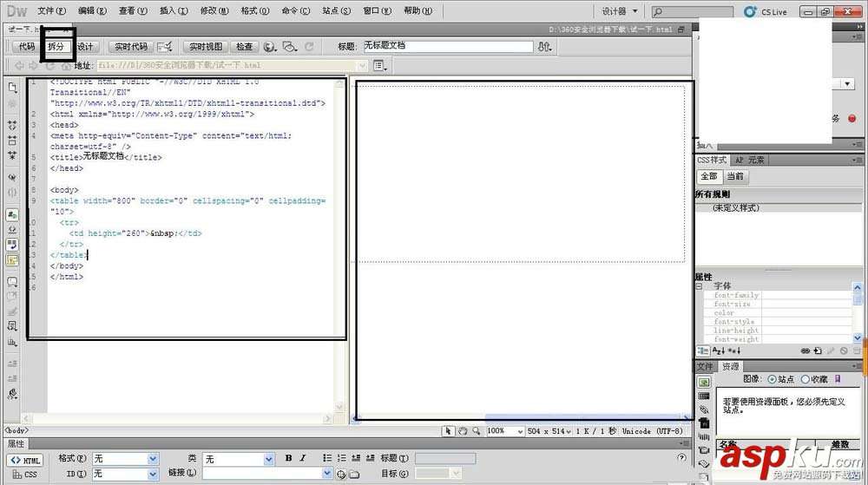Image resolution: width=868 pixels, height=485 pixels.
Task: Click the line-height property row
Action: [x=778, y=331]
